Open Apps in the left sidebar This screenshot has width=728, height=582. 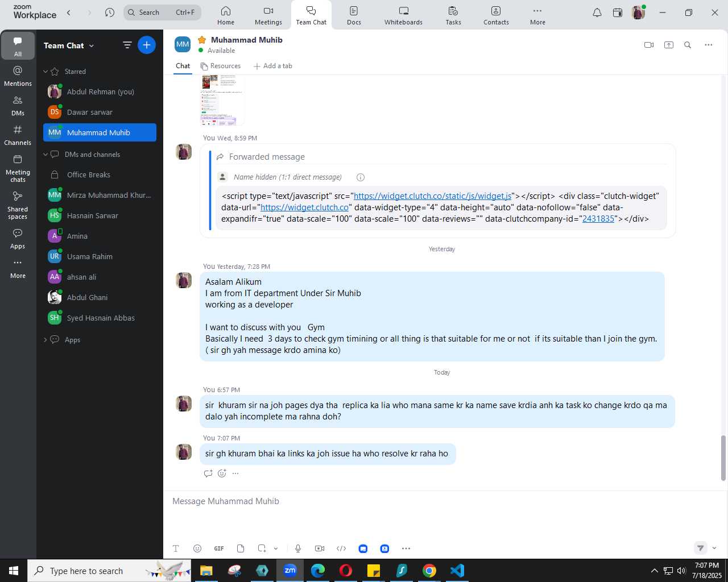[18, 239]
